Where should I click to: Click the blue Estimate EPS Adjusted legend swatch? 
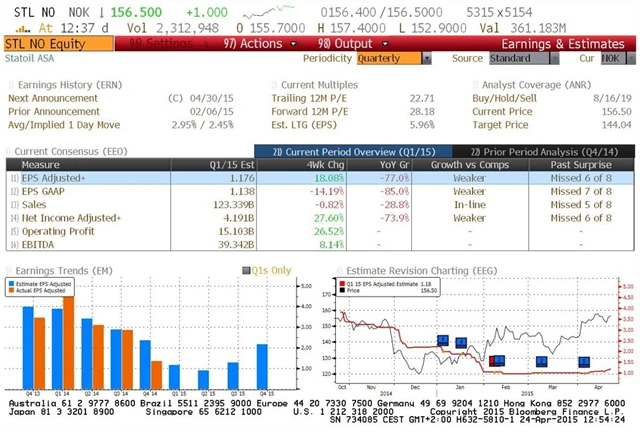coord(12,284)
